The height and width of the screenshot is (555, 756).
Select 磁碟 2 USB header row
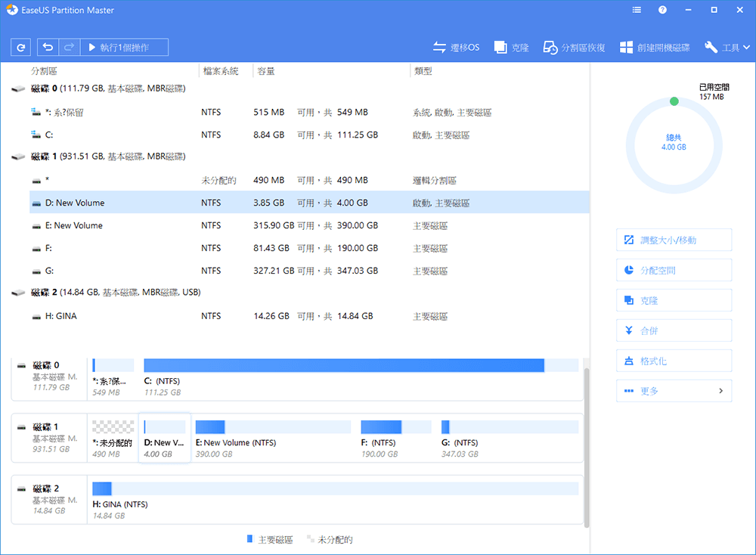point(299,292)
